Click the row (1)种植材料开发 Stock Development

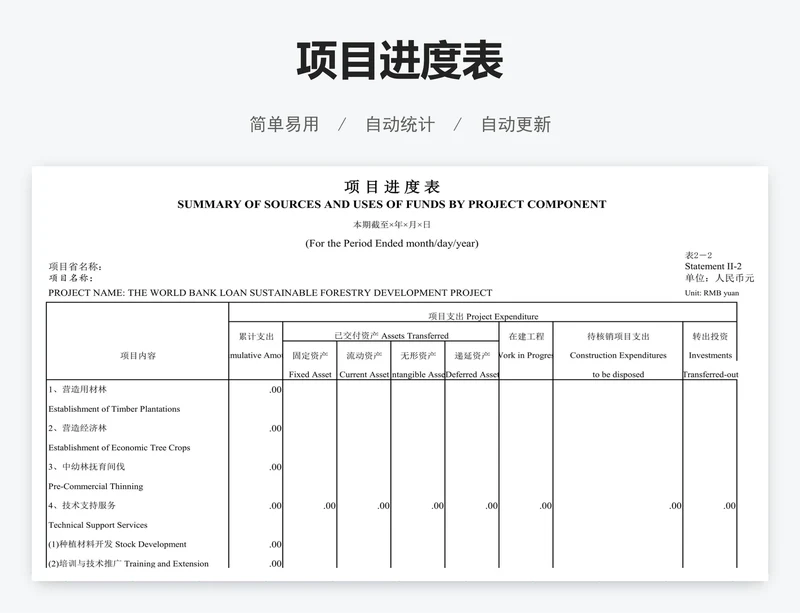117,544
